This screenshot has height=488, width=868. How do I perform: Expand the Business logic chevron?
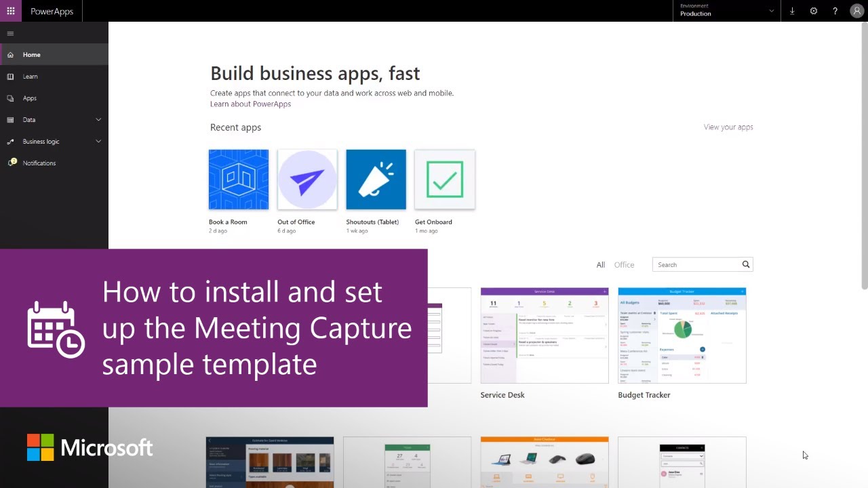click(x=98, y=142)
